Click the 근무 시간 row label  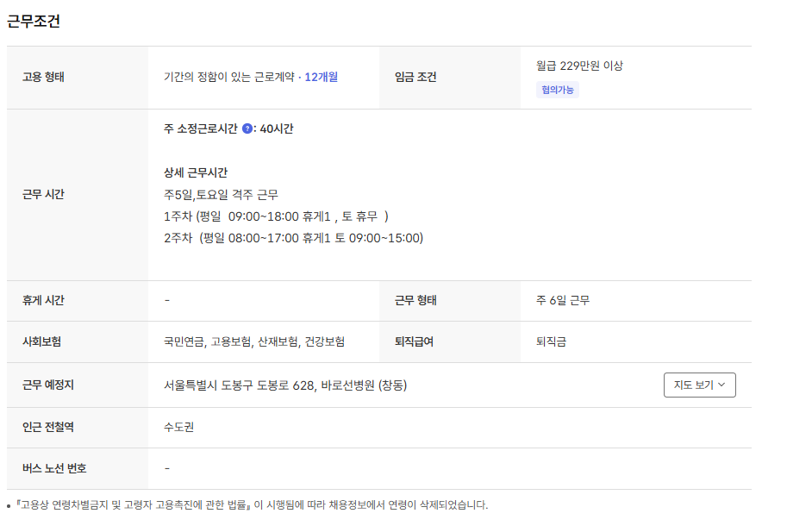(44, 194)
